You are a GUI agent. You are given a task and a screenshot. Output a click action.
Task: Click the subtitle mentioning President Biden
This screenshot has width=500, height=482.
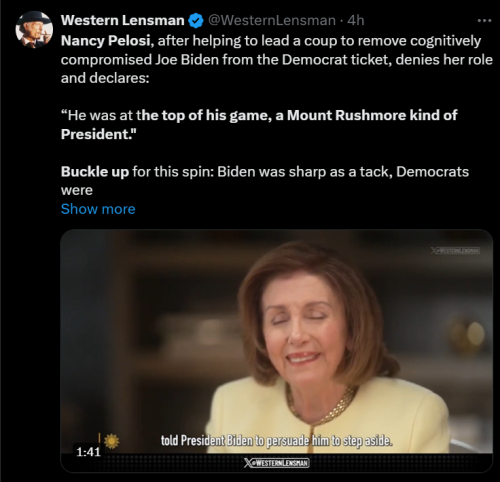coord(277,441)
